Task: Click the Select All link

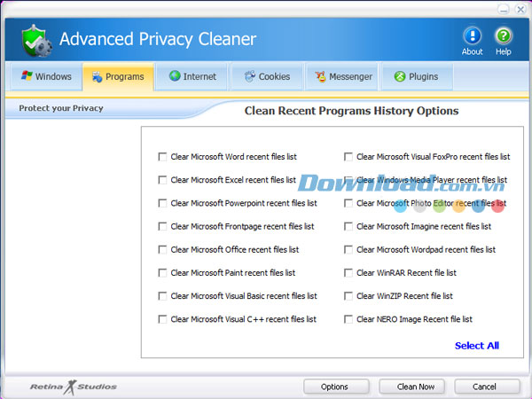Action: pos(477,346)
